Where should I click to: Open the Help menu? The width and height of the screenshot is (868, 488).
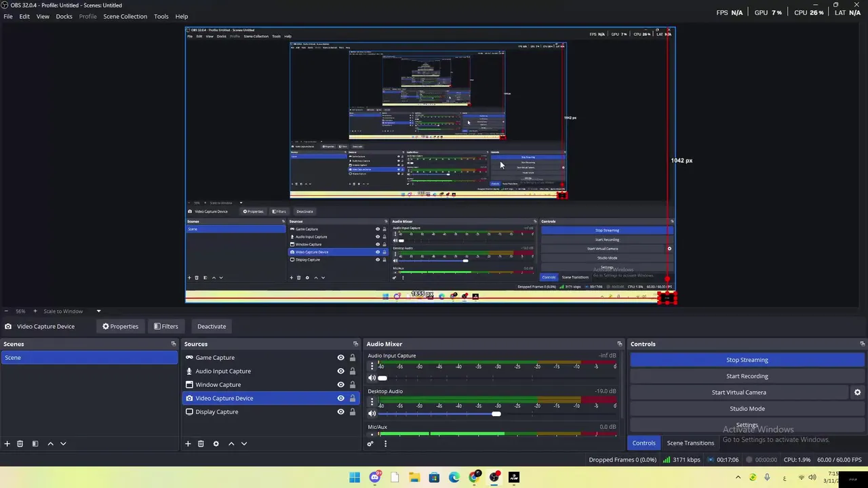point(182,16)
